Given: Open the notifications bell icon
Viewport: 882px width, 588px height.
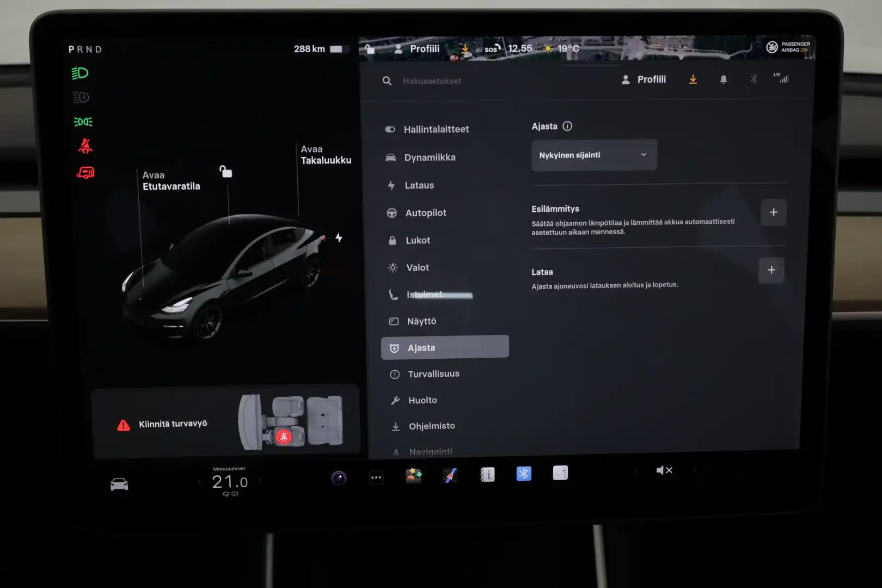Looking at the screenshot, I should [x=724, y=79].
